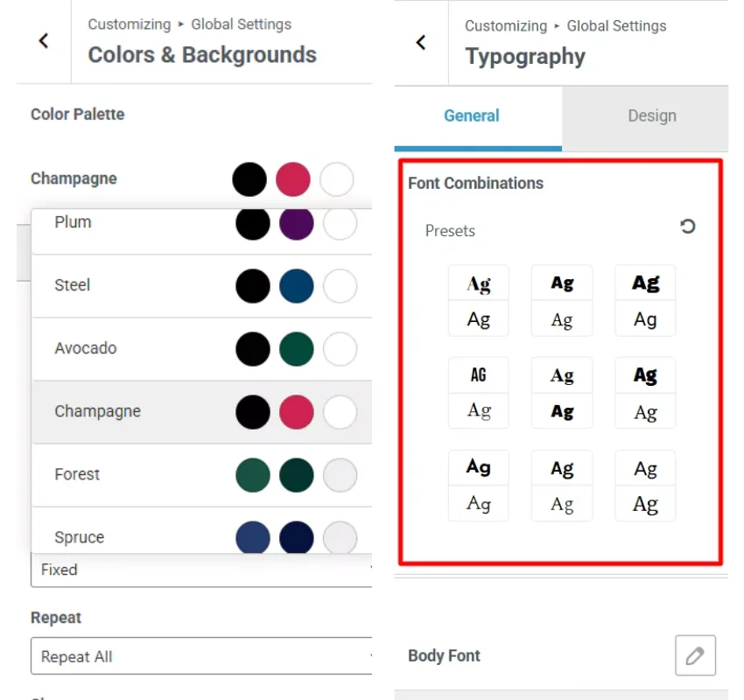Select the Forest color palette
The width and height of the screenshot is (744, 700).
click(x=131, y=473)
